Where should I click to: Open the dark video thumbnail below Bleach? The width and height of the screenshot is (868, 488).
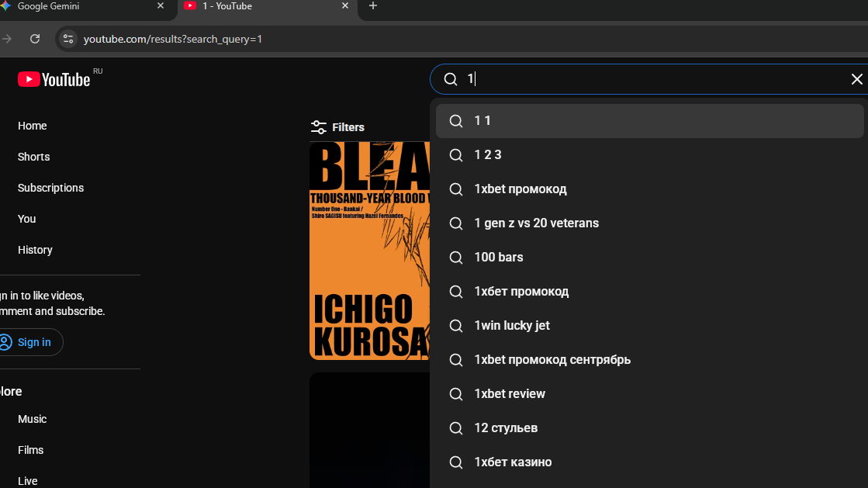coord(370,431)
